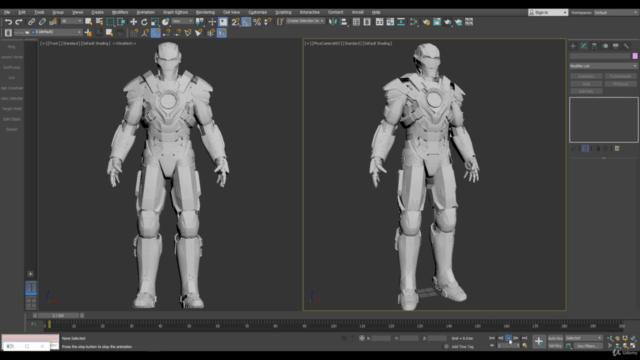Activate the Select and Scale tool
Viewport: 640px width, 360px height.
tap(155, 22)
